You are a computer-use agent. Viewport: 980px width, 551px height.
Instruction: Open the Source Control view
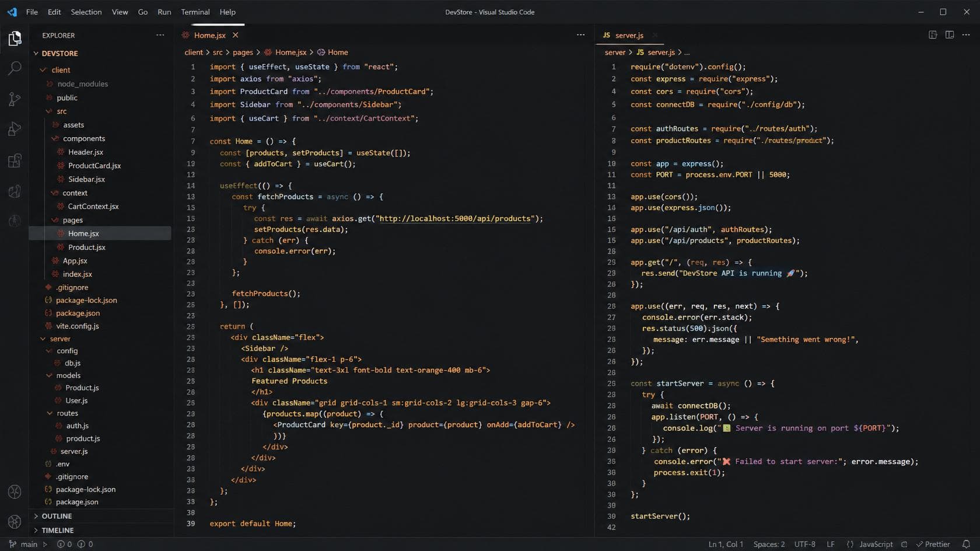(x=15, y=99)
